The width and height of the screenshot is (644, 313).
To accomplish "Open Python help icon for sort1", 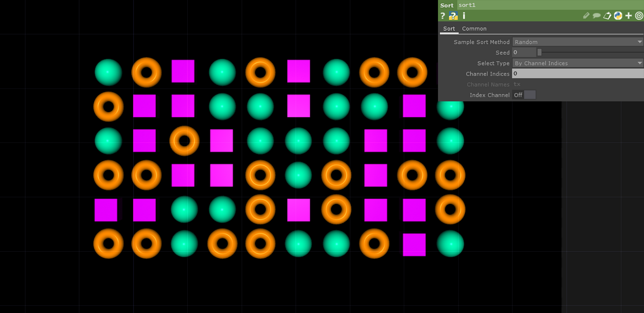I will pyautogui.click(x=453, y=16).
